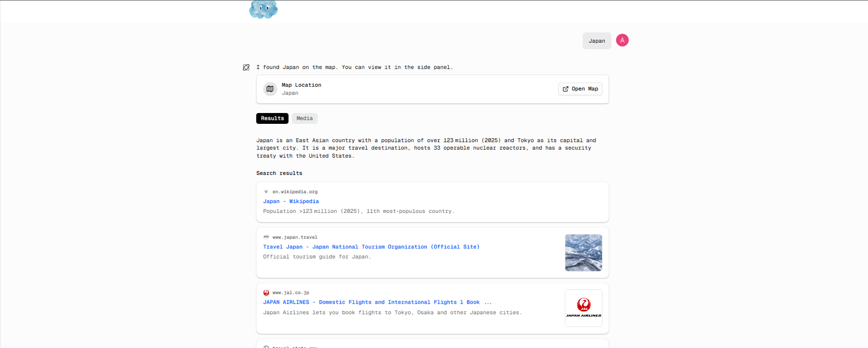The width and height of the screenshot is (868, 348).
Task: Click the "Japan" subtitle under Map Location
Action: click(290, 93)
